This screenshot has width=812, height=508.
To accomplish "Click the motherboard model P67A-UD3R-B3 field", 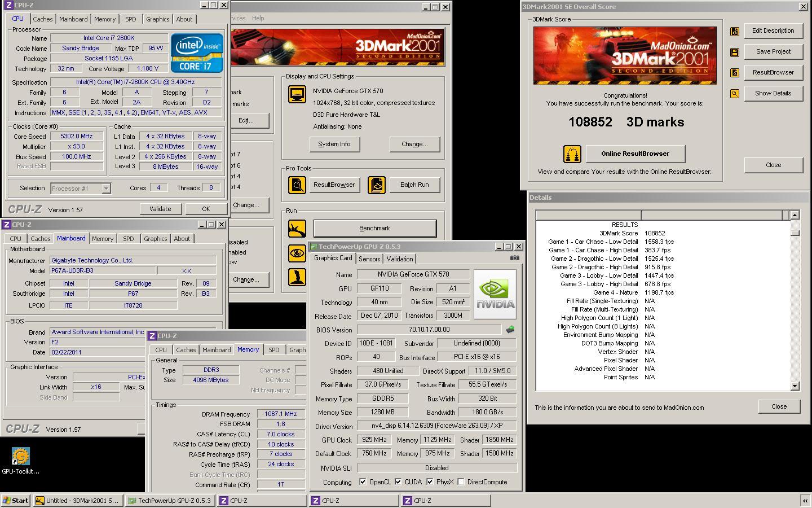I will point(103,271).
